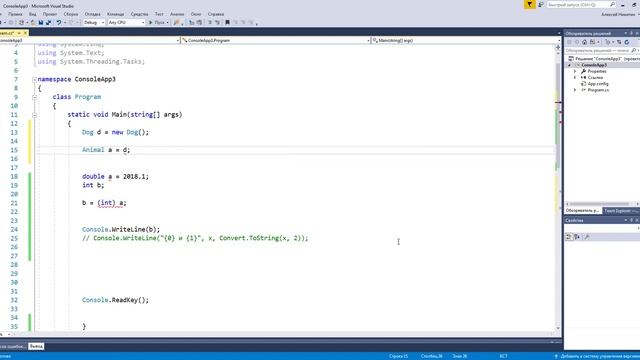Switch to the Вывод output tab
Viewport: 640px width, 360px height.
[x=36, y=346]
